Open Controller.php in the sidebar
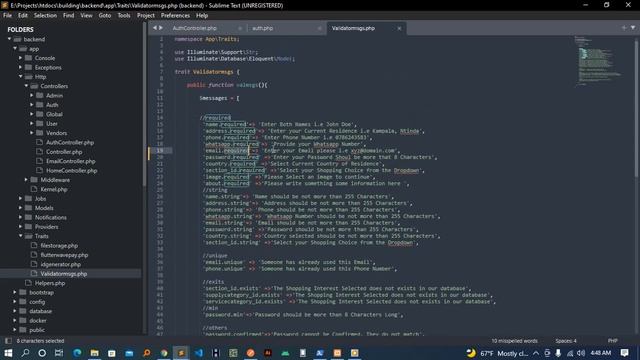 (64, 152)
